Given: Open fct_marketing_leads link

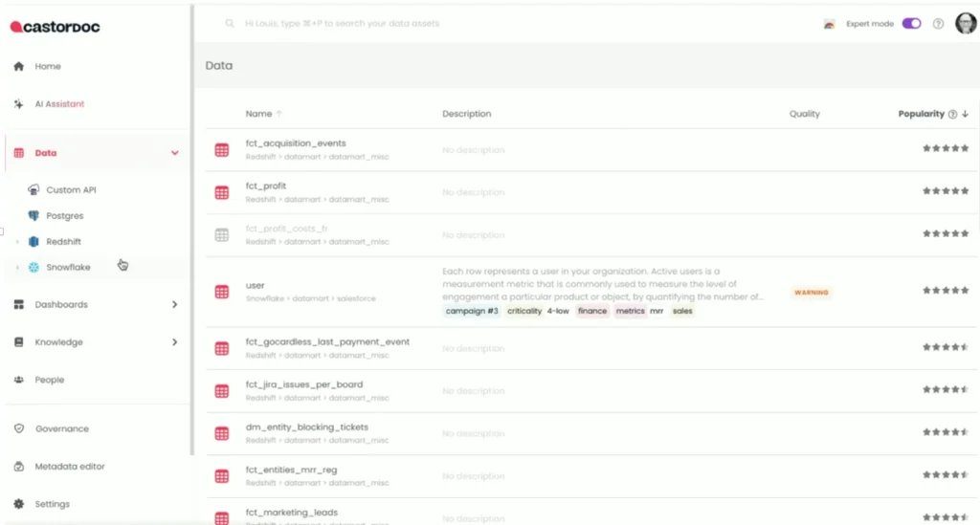Looking at the screenshot, I should [291, 513].
